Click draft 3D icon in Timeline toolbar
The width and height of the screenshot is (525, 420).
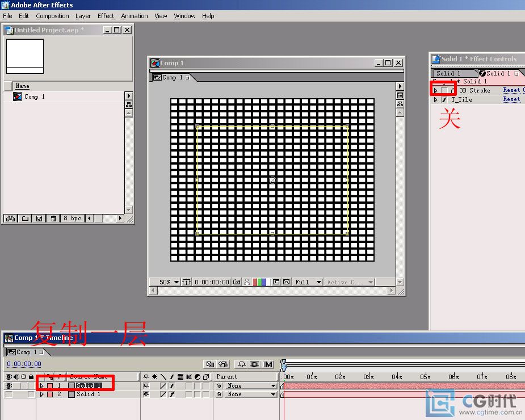(x=223, y=364)
